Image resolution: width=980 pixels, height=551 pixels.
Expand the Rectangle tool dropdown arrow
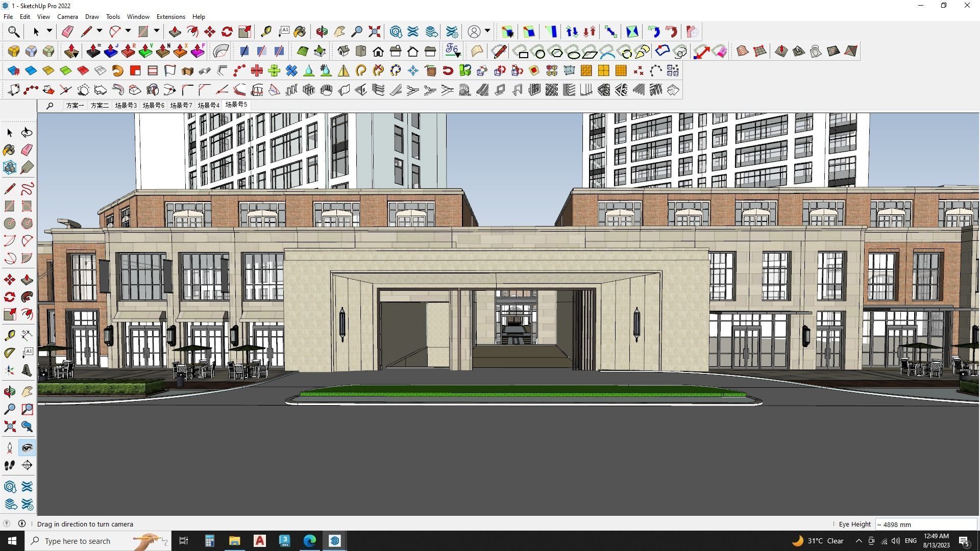pos(157,31)
